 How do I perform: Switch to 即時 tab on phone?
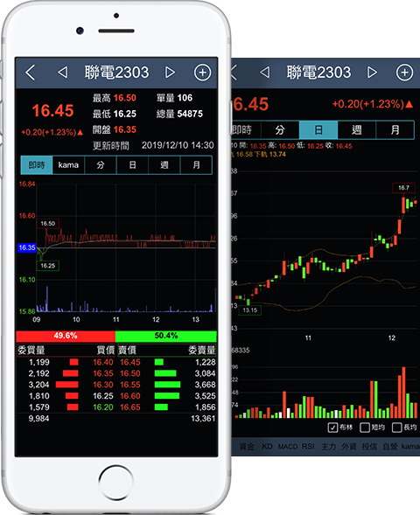tap(37, 165)
